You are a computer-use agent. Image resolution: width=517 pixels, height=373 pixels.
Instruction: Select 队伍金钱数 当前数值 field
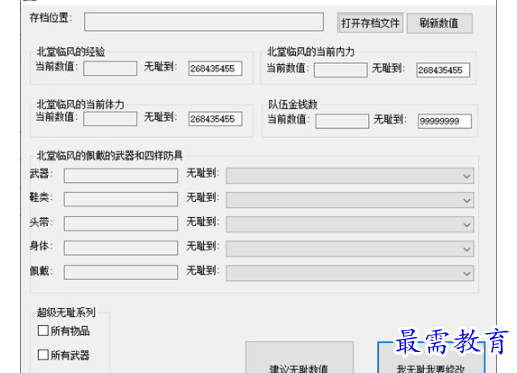(342, 121)
